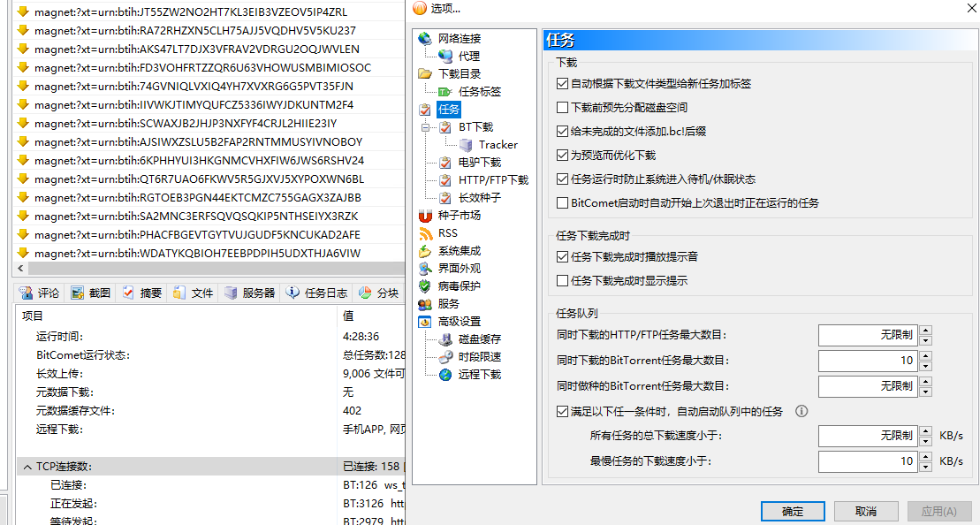The height and width of the screenshot is (525, 980).
Task: Click the BT下载 clipboard icon
Action: 445,127
